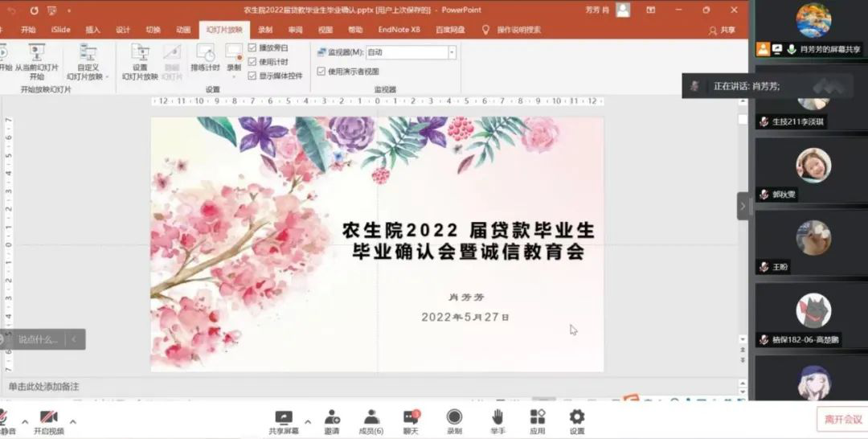Click 单击此处添加备注 notes area
Screen dimensions: 868x439
(45, 387)
